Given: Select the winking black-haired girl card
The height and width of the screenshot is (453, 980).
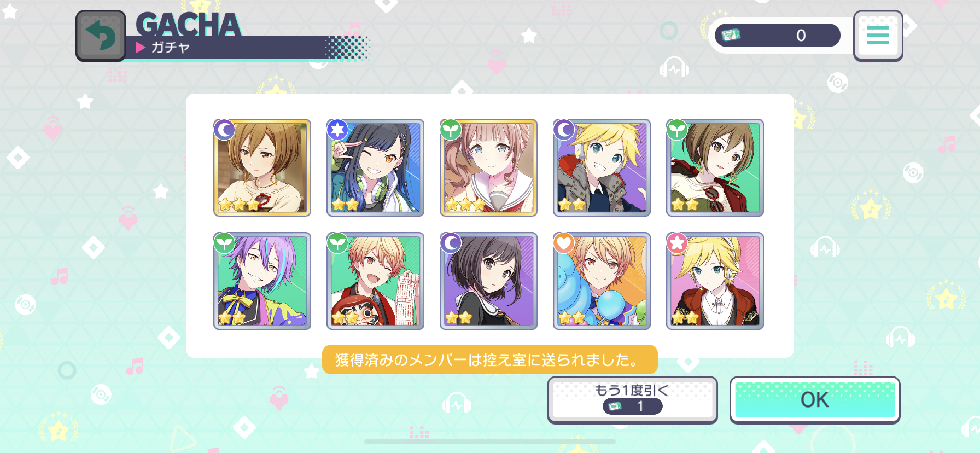Looking at the screenshot, I should pyautogui.click(x=375, y=167).
